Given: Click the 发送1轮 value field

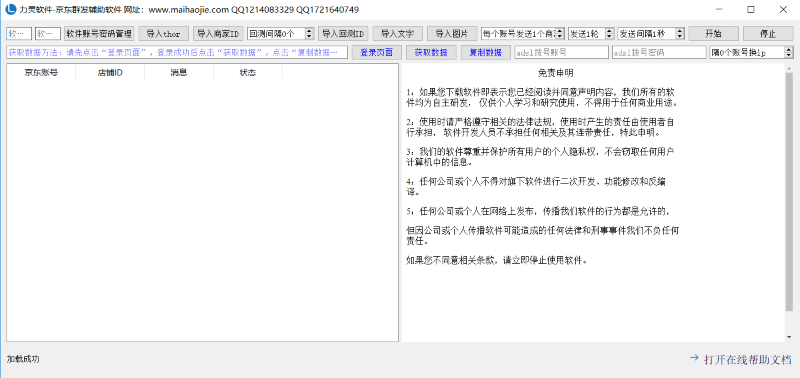Looking at the screenshot, I should tap(587, 34).
